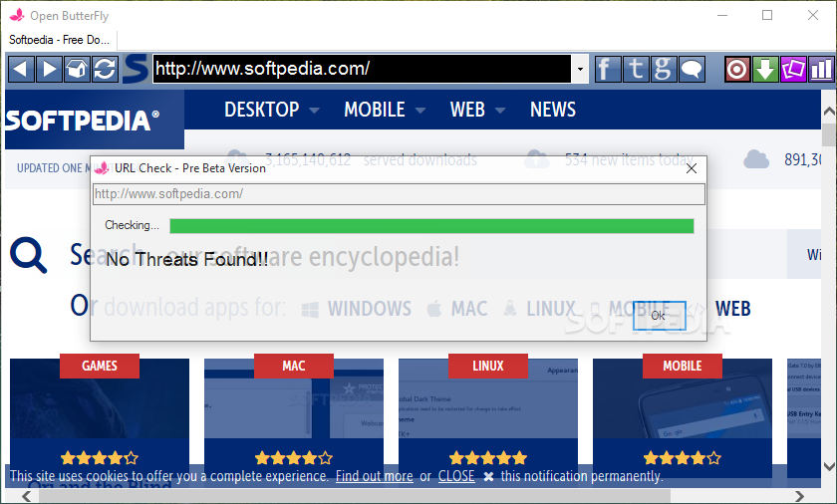Expand the DESKTOP menu arrow
Screen dimensions: 837x504
(315, 111)
